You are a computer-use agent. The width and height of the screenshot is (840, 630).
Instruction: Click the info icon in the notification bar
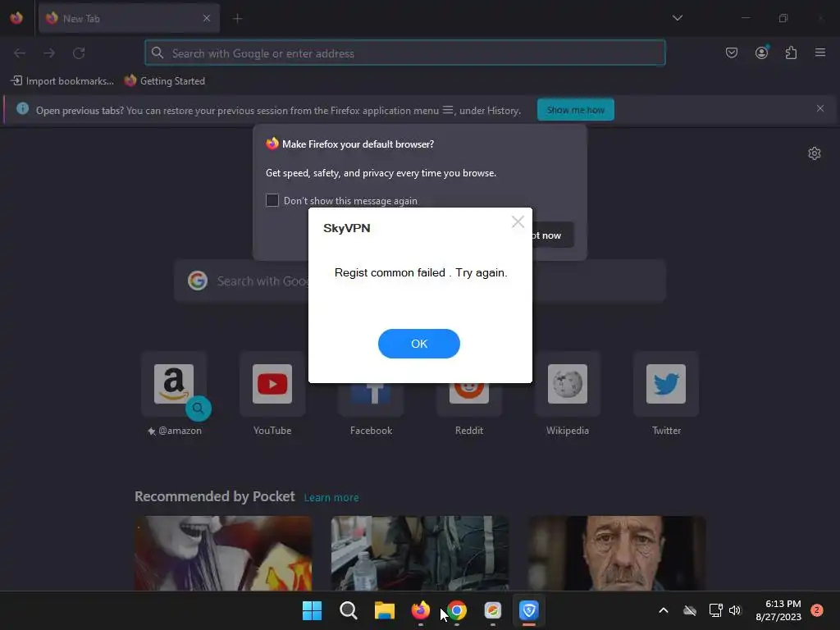[22, 109]
